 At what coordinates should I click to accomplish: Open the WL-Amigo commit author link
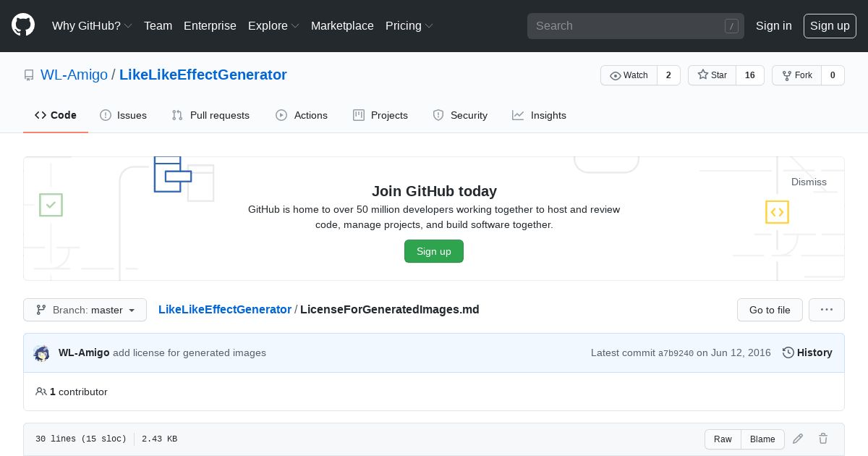pyautogui.click(x=84, y=352)
